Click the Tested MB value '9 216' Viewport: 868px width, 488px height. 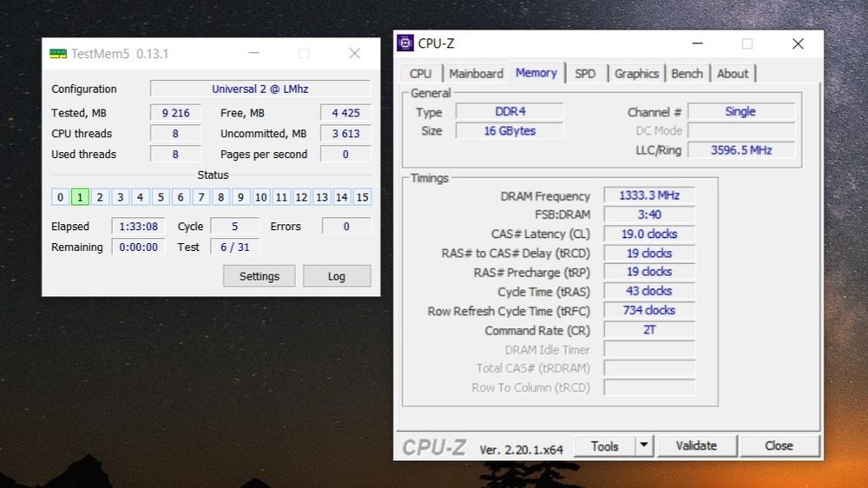click(x=175, y=113)
